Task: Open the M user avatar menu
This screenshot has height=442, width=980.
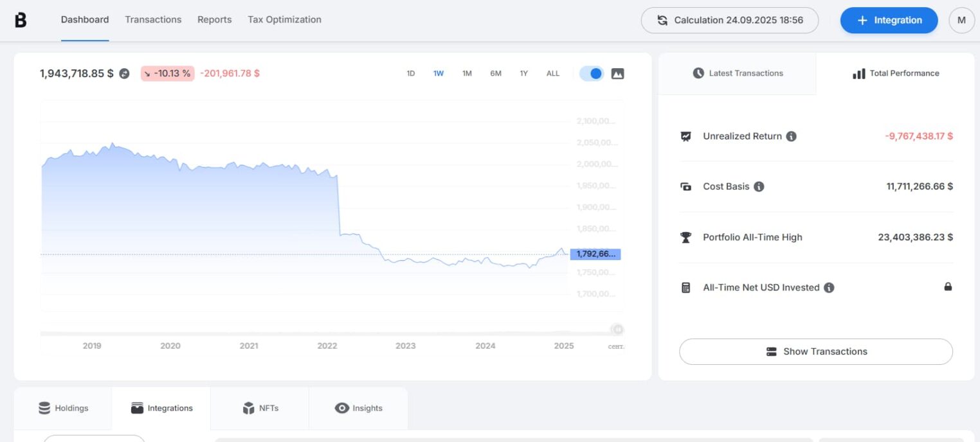Action: pyautogui.click(x=961, y=21)
